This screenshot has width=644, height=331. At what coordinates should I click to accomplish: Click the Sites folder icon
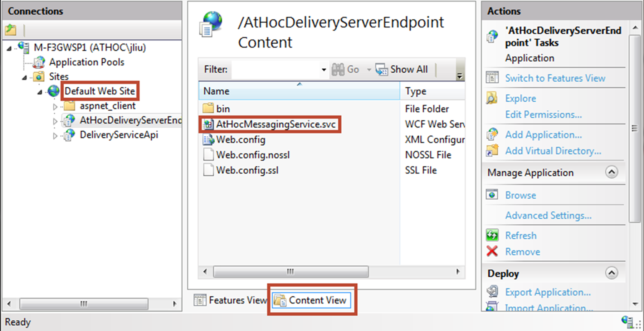point(39,77)
